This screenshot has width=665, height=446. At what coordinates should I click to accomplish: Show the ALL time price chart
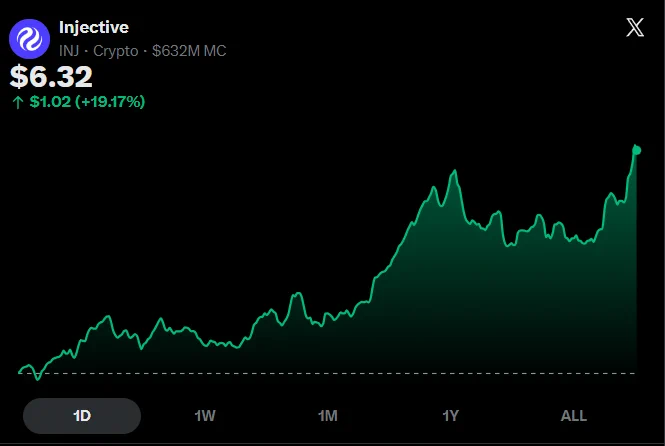coord(573,416)
